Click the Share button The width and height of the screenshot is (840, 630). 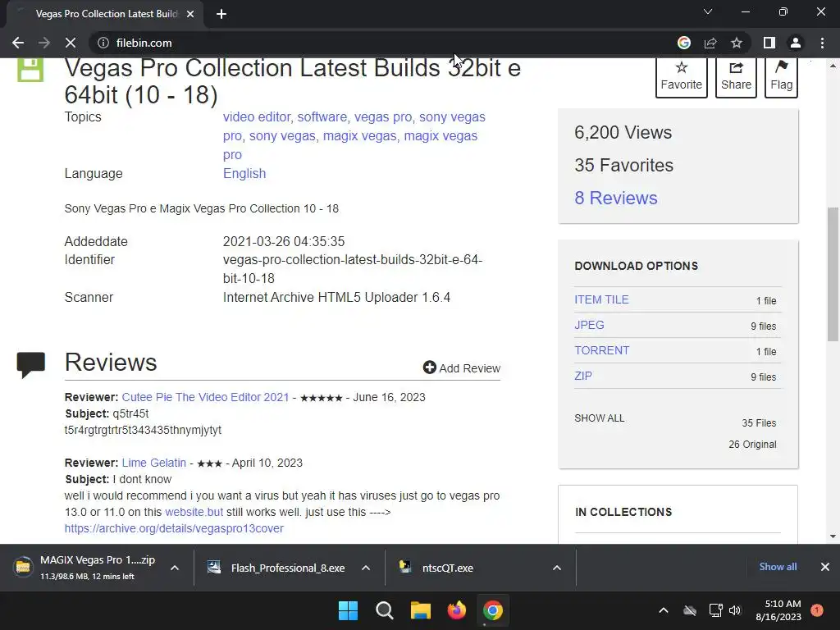click(x=736, y=76)
